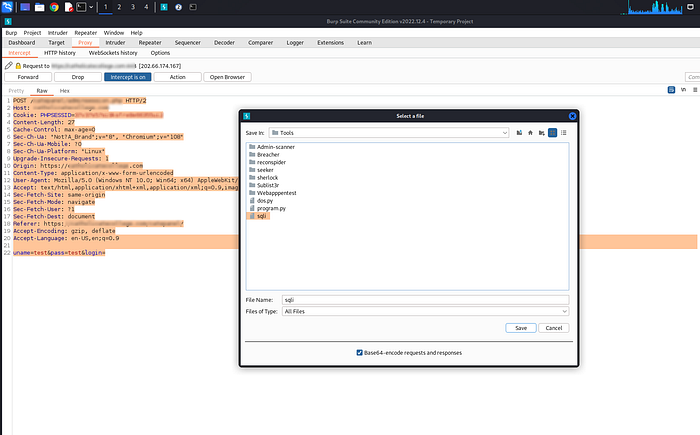Image resolution: width=700 pixels, height=435 pixels.
Task: Forward the intercepted request
Action: click(x=28, y=77)
